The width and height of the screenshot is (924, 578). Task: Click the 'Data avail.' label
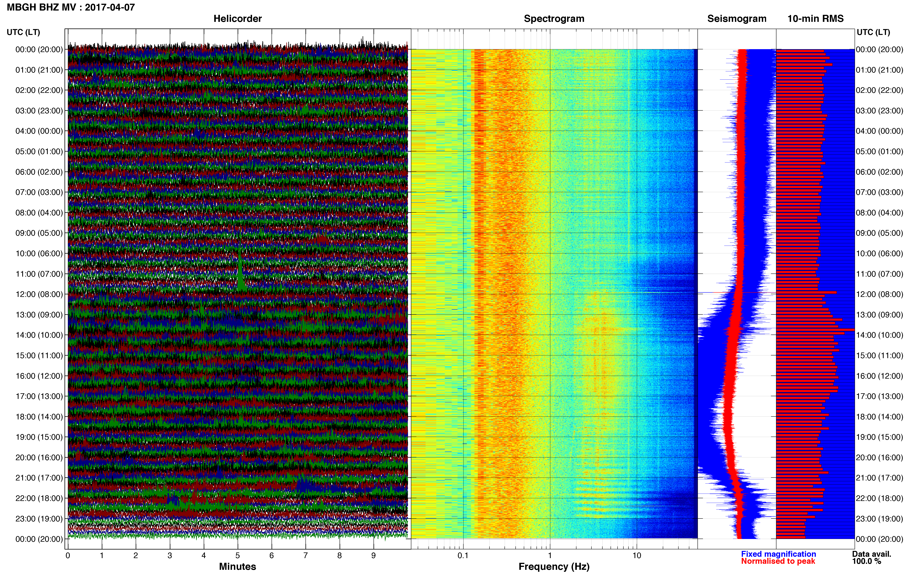click(872, 554)
